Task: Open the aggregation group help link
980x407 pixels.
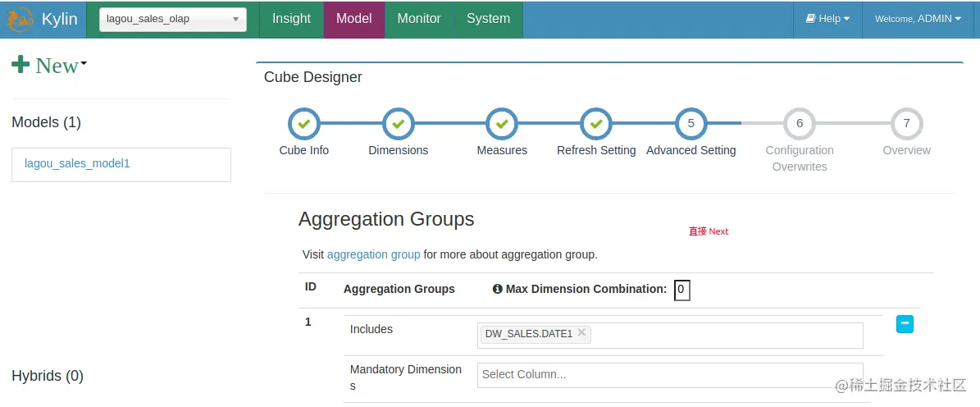Action: pyautogui.click(x=373, y=254)
